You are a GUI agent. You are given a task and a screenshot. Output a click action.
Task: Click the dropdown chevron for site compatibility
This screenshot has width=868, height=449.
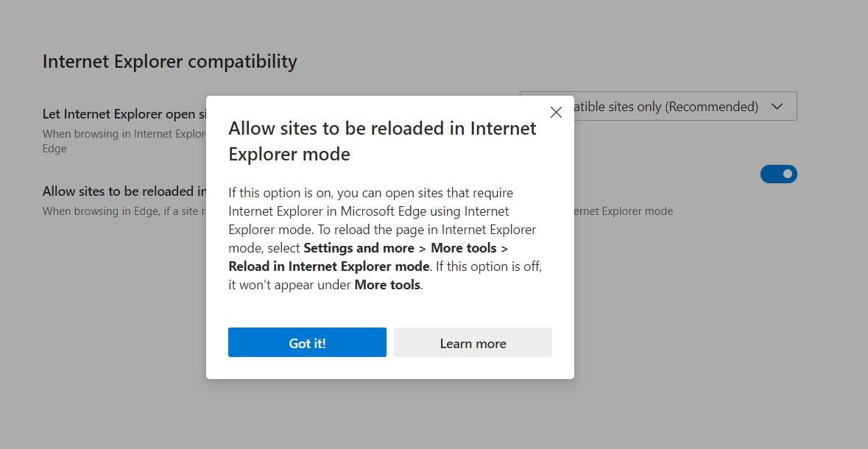click(777, 106)
